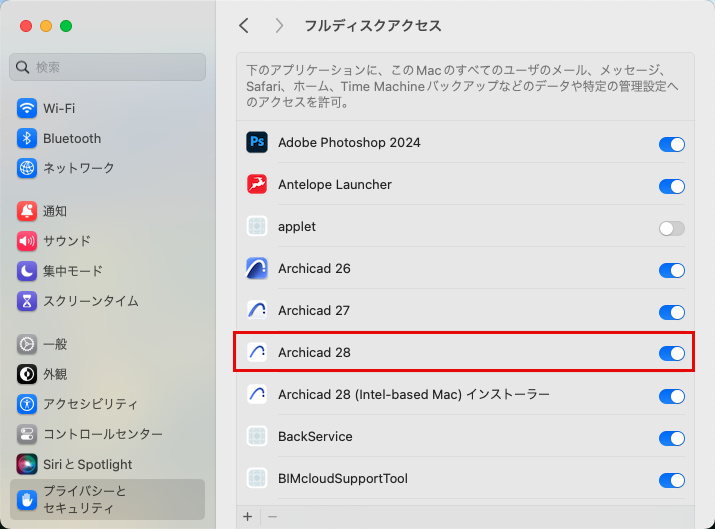Enable the applet access switch
This screenshot has width=715, height=529.
[x=672, y=228]
